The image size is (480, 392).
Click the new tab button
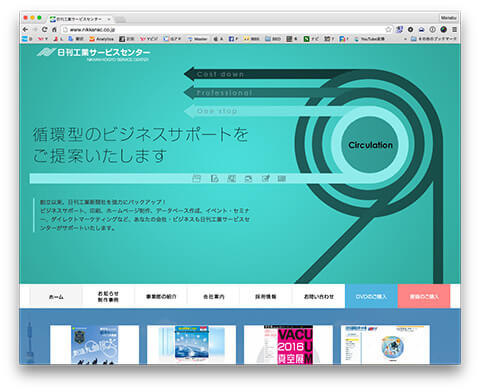120,19
